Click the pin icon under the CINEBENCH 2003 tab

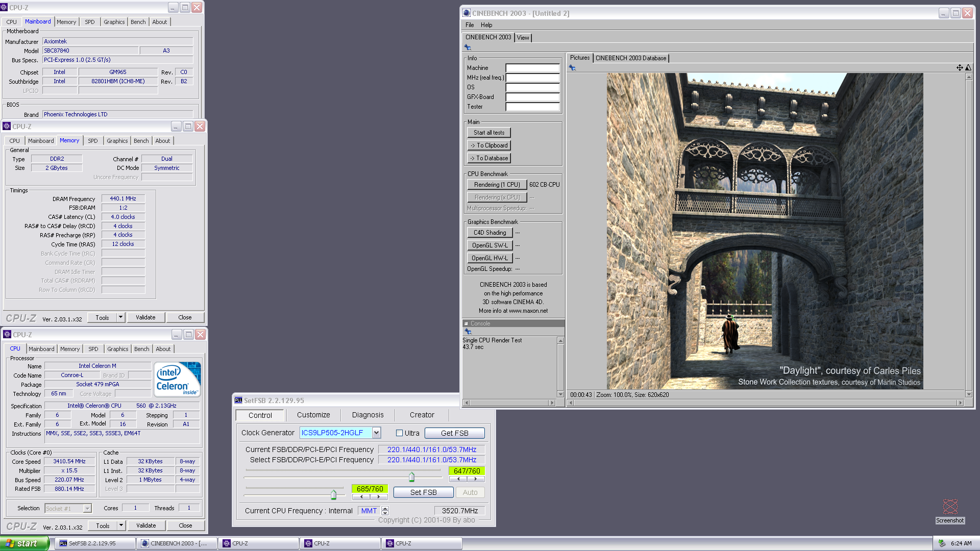468,47
